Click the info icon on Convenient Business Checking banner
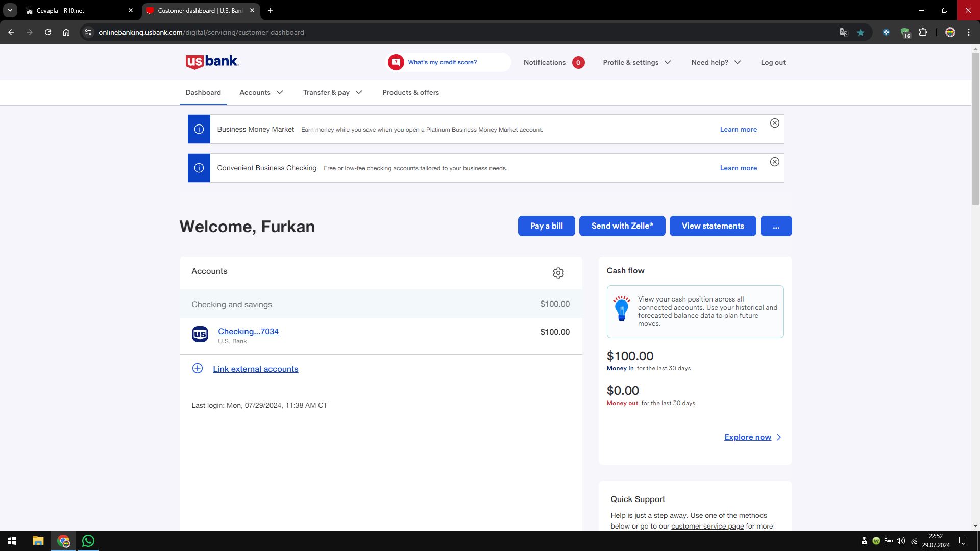The width and height of the screenshot is (980, 551). coord(199,168)
